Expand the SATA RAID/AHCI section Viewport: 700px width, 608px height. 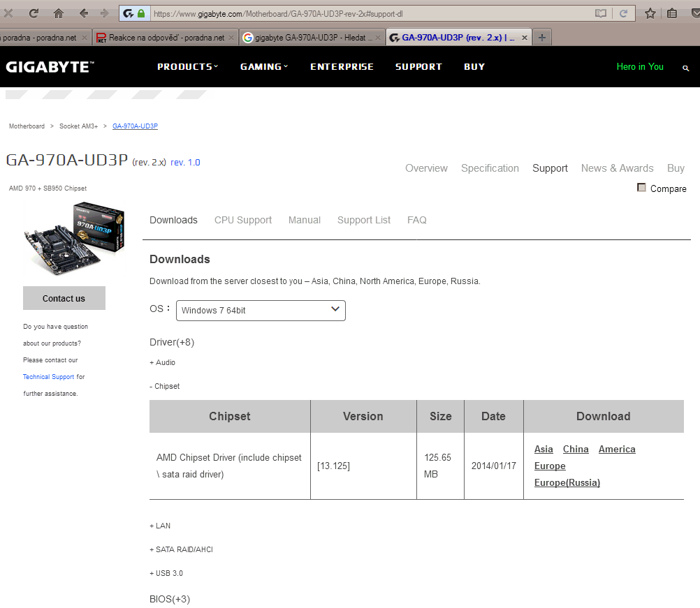(181, 549)
